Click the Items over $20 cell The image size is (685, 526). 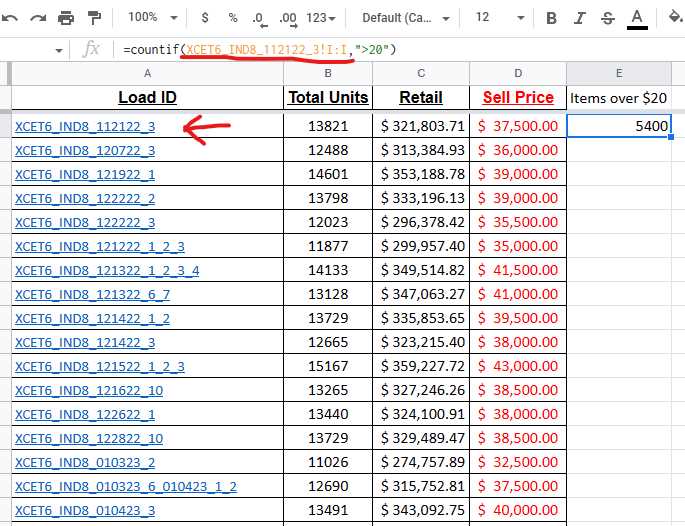(x=619, y=98)
